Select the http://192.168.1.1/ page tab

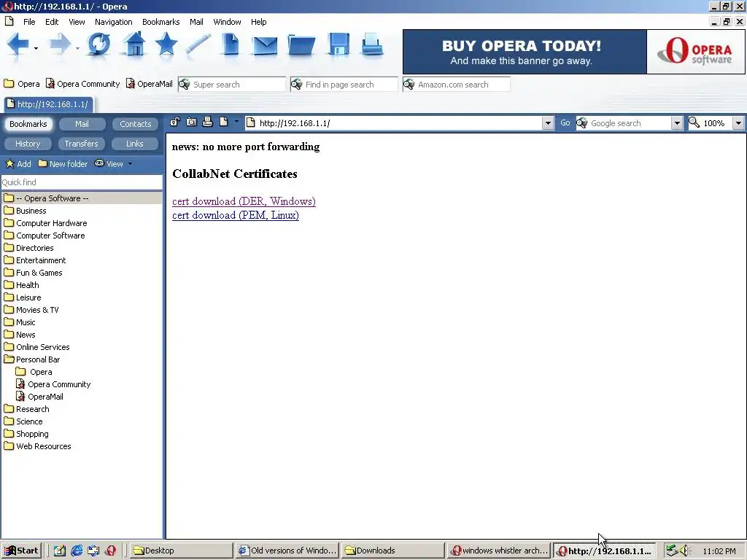48,104
